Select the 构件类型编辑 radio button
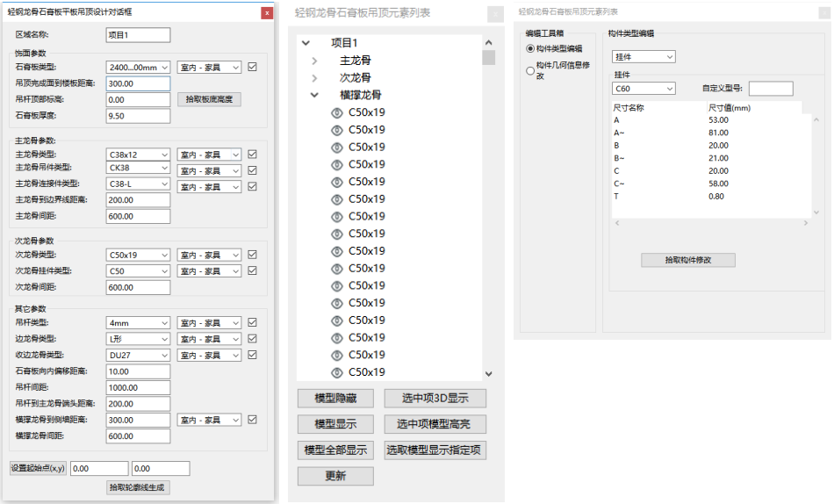The image size is (834, 504). tap(529, 48)
